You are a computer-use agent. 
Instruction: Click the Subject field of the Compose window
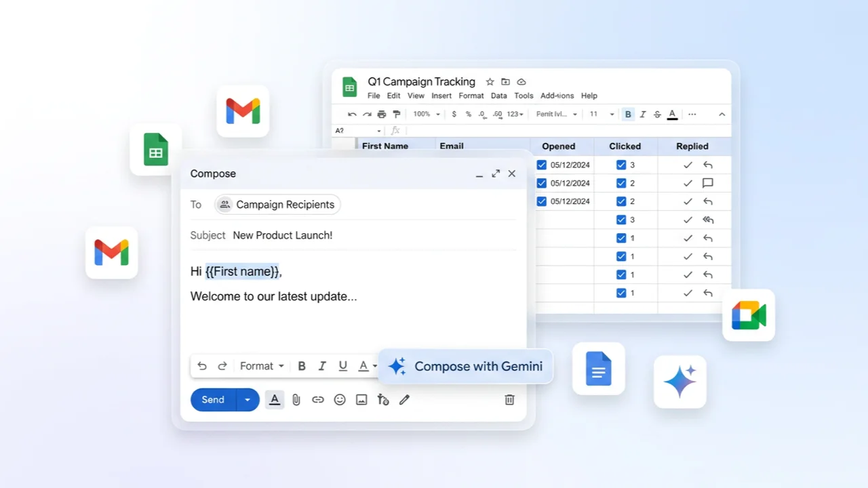point(353,235)
